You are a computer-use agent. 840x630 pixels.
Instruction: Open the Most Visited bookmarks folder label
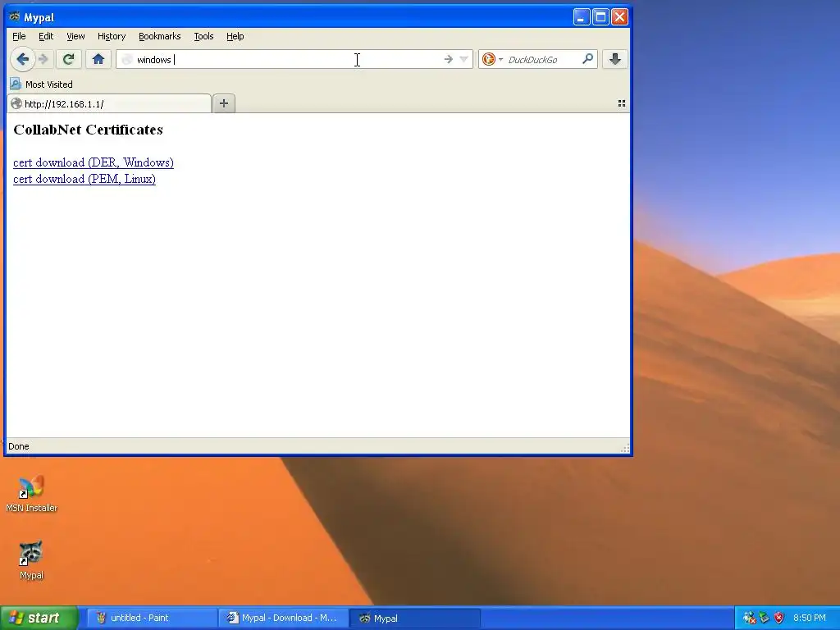click(48, 84)
